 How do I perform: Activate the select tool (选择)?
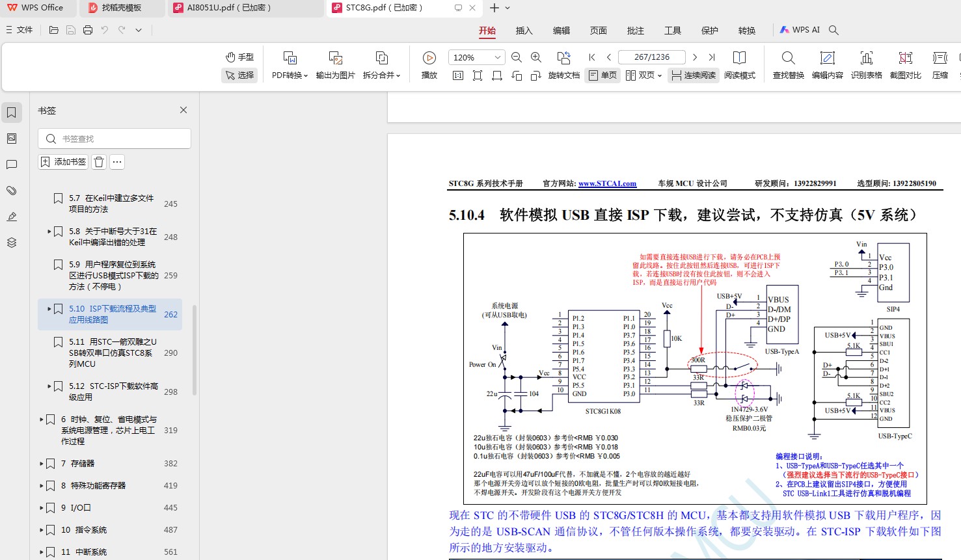point(239,75)
